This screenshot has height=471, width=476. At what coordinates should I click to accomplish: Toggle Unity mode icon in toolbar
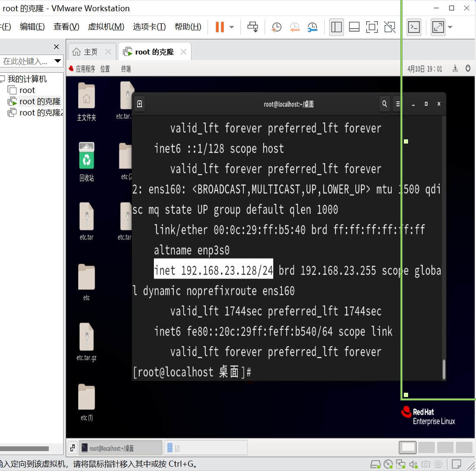[x=390, y=27]
